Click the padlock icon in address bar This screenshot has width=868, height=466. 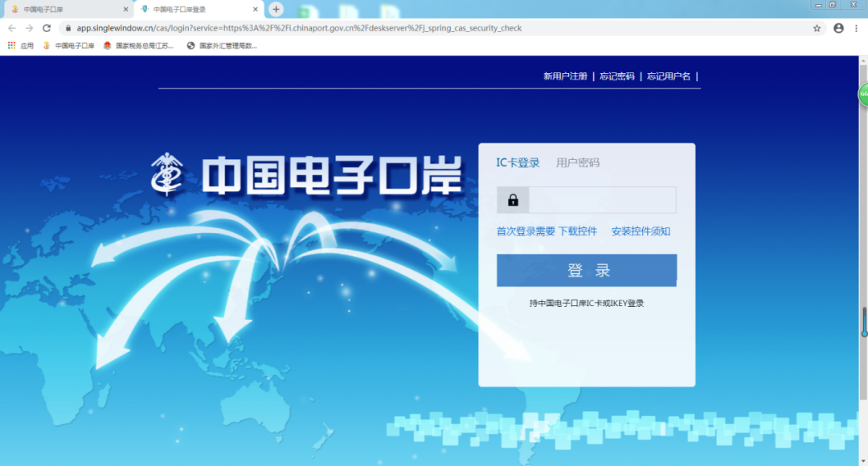(x=68, y=28)
